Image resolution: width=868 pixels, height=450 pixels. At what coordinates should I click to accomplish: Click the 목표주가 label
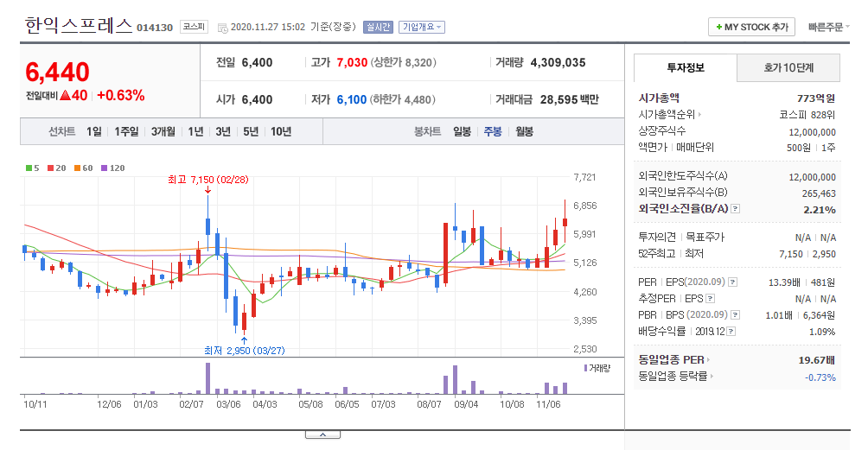tap(705, 238)
